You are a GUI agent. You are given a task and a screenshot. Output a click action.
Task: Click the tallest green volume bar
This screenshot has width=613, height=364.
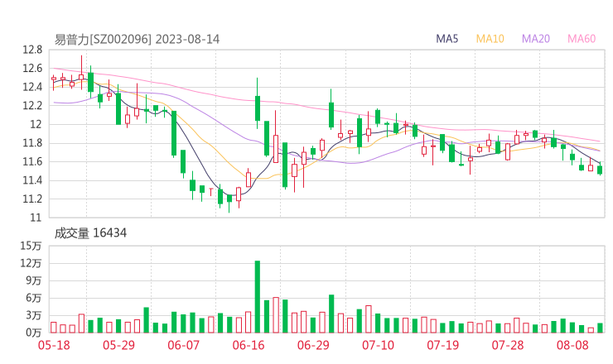coord(258,297)
